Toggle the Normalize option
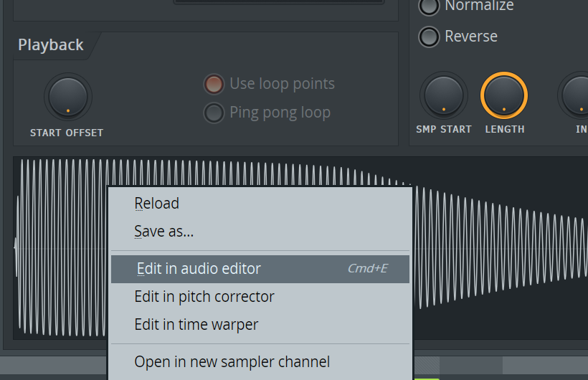This screenshot has width=588, height=380. (429, 6)
